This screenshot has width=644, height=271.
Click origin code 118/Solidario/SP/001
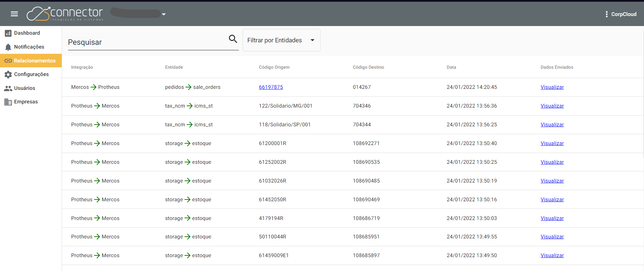click(285, 125)
